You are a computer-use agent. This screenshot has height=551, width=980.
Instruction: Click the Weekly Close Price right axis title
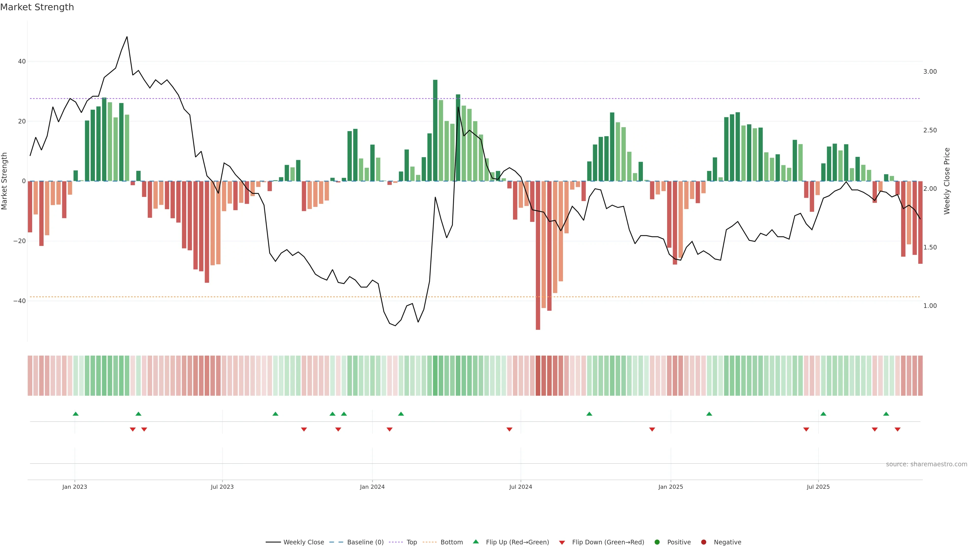click(x=947, y=181)
